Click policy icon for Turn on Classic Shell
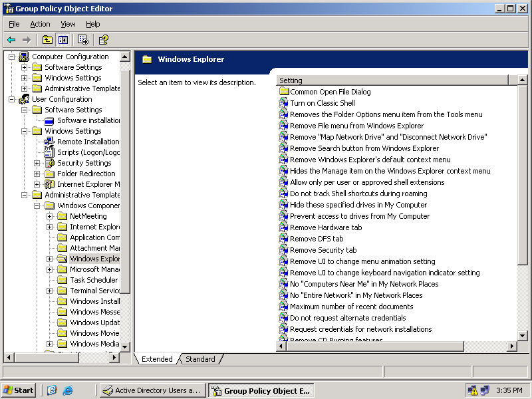The width and height of the screenshot is (532, 399). [283, 103]
